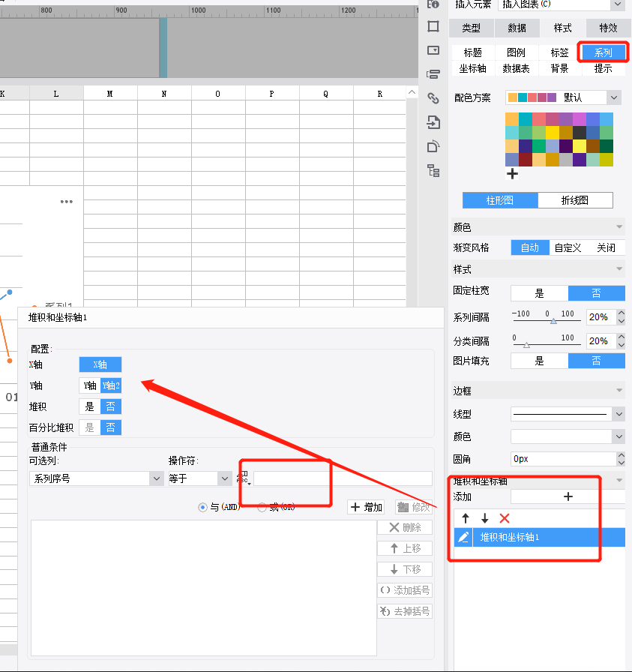Switch to the 系列 tab
The width and height of the screenshot is (632, 672).
click(x=603, y=52)
